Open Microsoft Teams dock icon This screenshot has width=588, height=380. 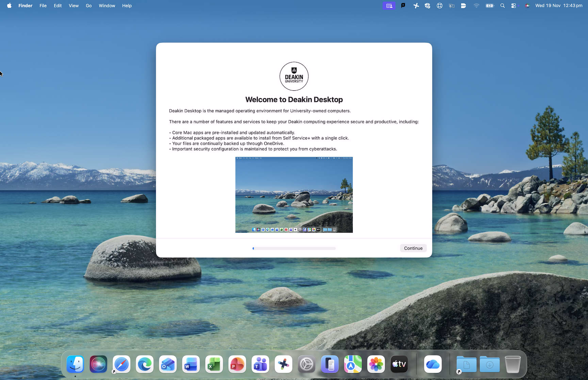pos(260,365)
